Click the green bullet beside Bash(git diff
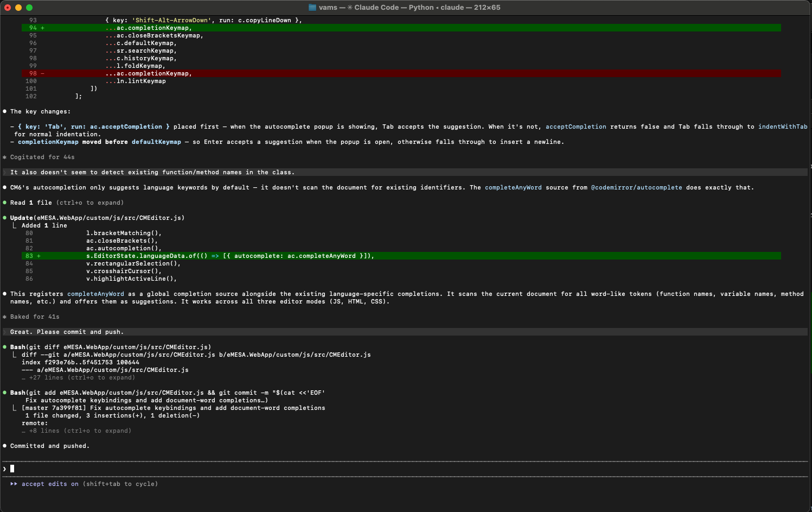This screenshot has height=512, width=812. [5, 347]
